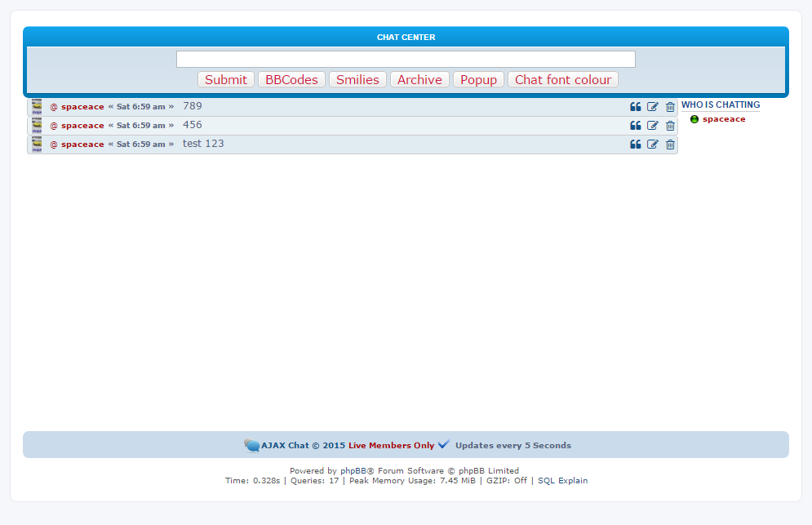The width and height of the screenshot is (812, 525).
Task: Open the Chat font colour picker
Action: (x=563, y=79)
